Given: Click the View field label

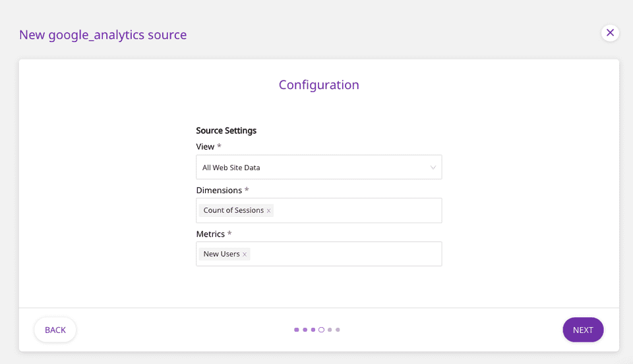Looking at the screenshot, I should click(x=205, y=146).
